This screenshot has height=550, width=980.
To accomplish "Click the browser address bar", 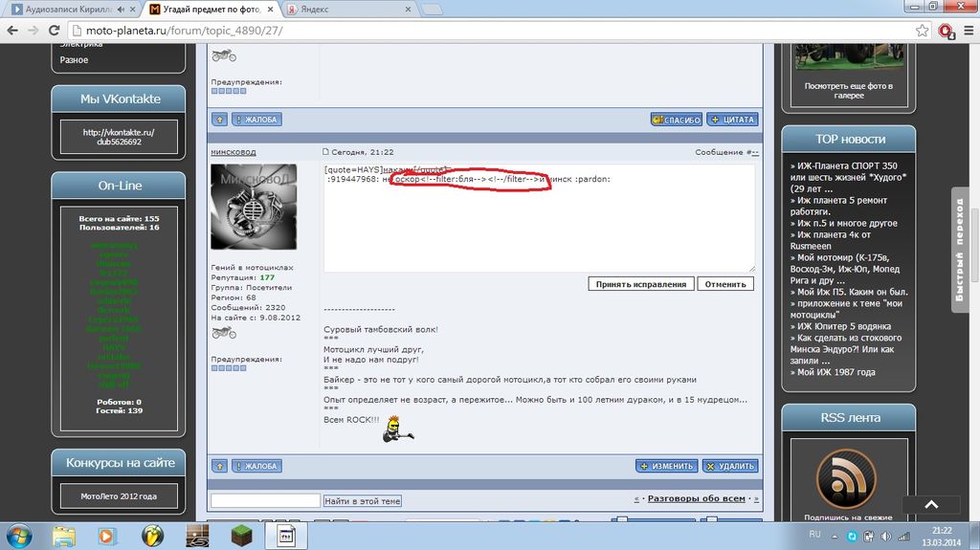I will coord(479,31).
